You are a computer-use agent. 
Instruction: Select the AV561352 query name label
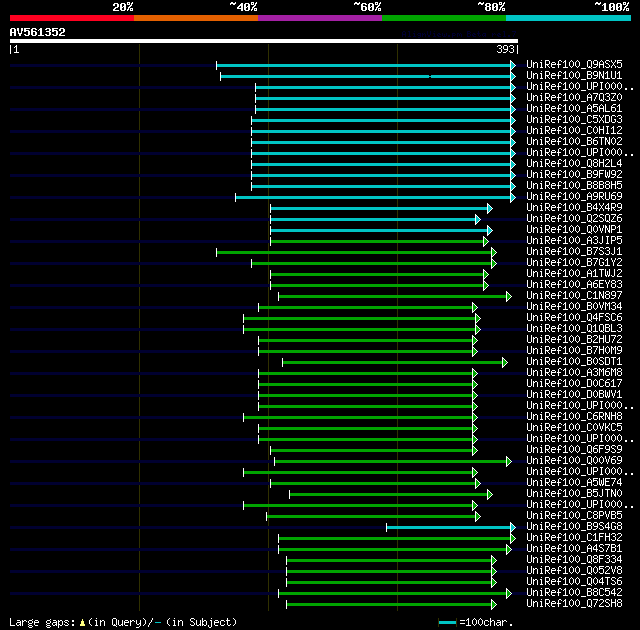pos(38,32)
